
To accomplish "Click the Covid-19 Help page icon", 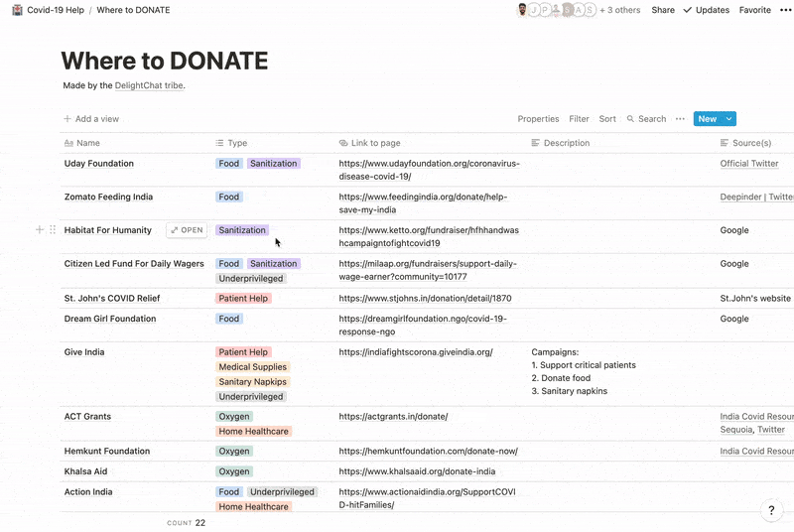I will pyautogui.click(x=16, y=10).
